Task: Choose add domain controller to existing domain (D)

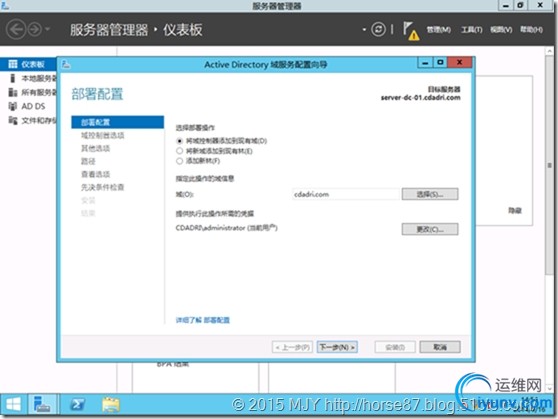Action: 179,141
